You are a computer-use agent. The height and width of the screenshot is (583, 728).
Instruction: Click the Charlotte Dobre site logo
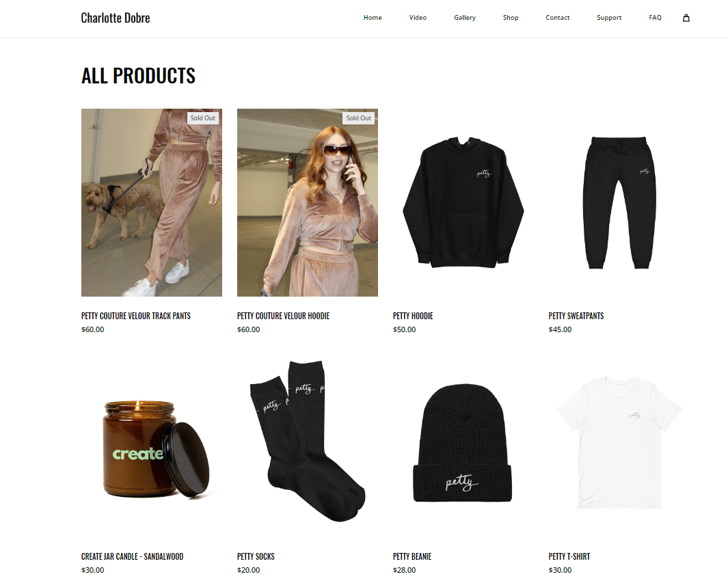point(115,18)
